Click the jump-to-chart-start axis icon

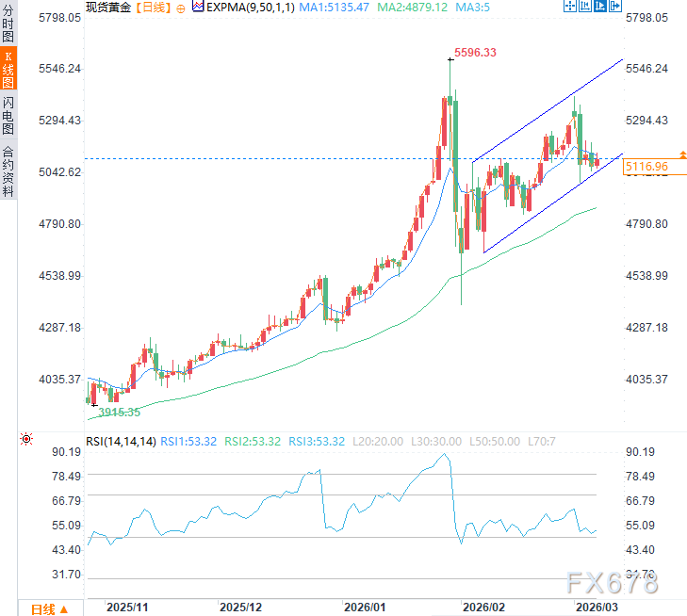click(585, 7)
